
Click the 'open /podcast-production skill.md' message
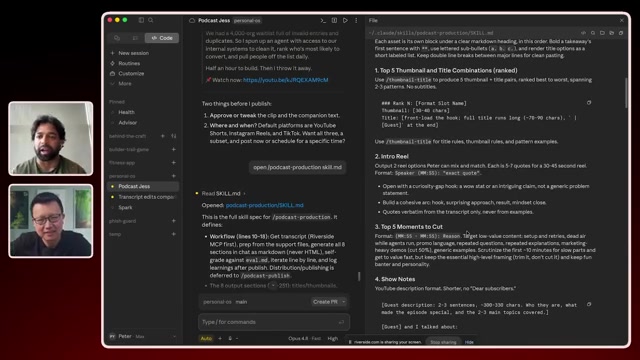click(x=298, y=167)
